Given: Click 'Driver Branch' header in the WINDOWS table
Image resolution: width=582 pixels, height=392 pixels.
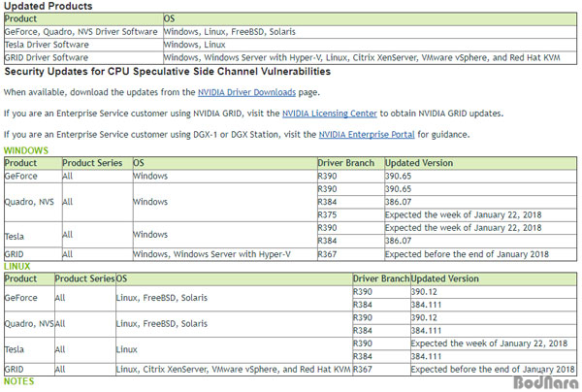Looking at the screenshot, I should 351,163.
